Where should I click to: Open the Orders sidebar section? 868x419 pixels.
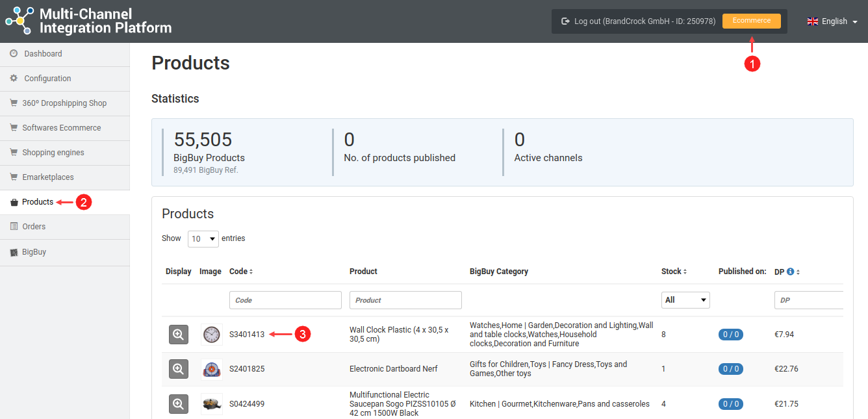tap(34, 227)
